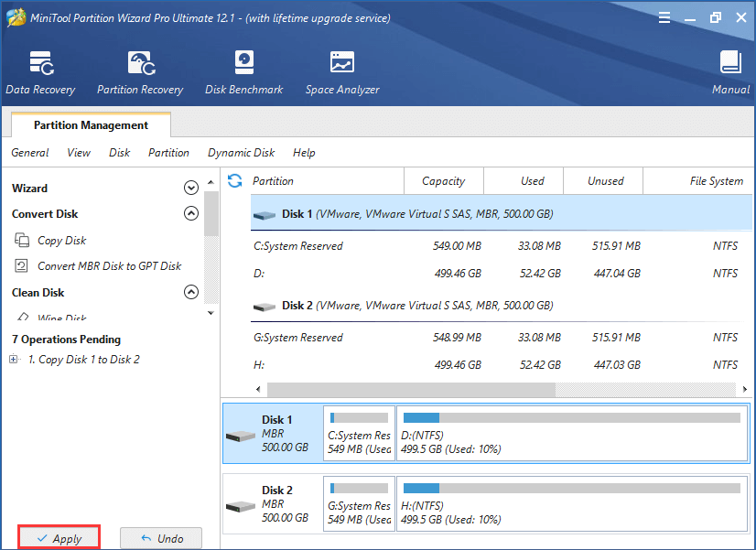
Task: Click the Copy Disk icon in sidebar
Action: [22, 240]
